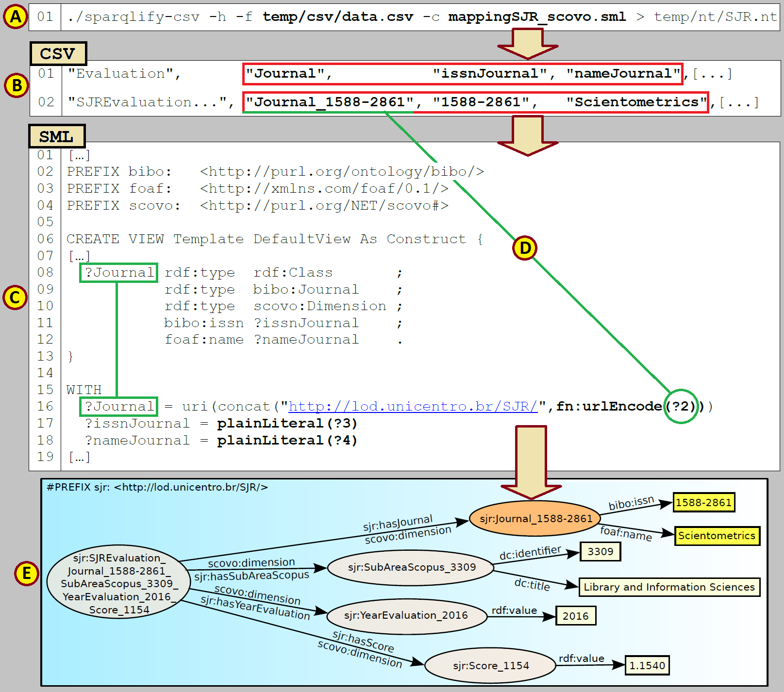Image resolution: width=784 pixels, height=692 pixels.
Task: Select the yellow circle marker labeled C
Action: (x=15, y=297)
